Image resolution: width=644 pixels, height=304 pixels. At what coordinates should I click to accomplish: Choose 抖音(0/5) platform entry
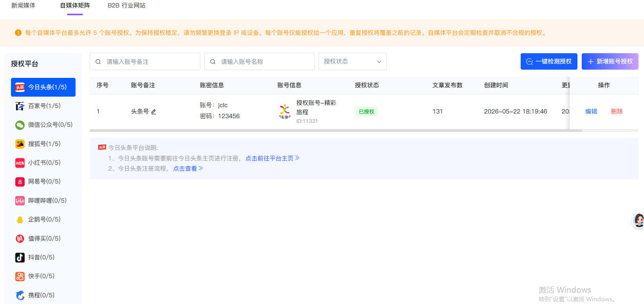click(x=43, y=257)
